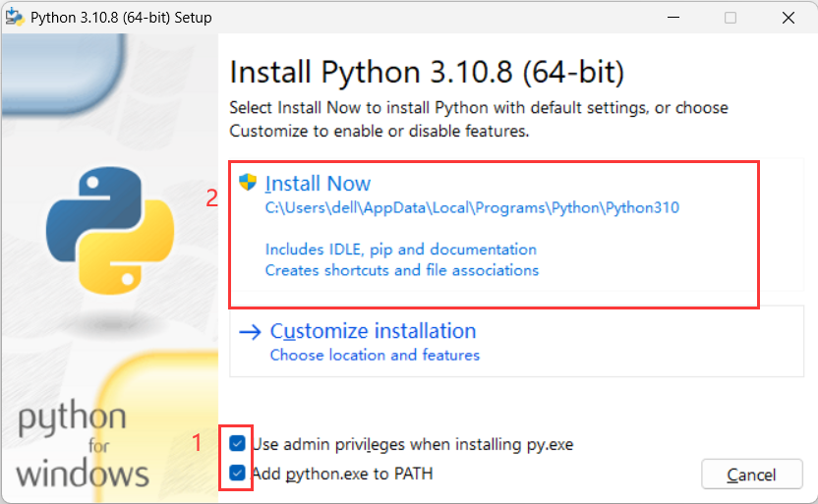Start installation with the Install Now link
Image resolution: width=818 pixels, height=504 pixels.
pos(318,184)
